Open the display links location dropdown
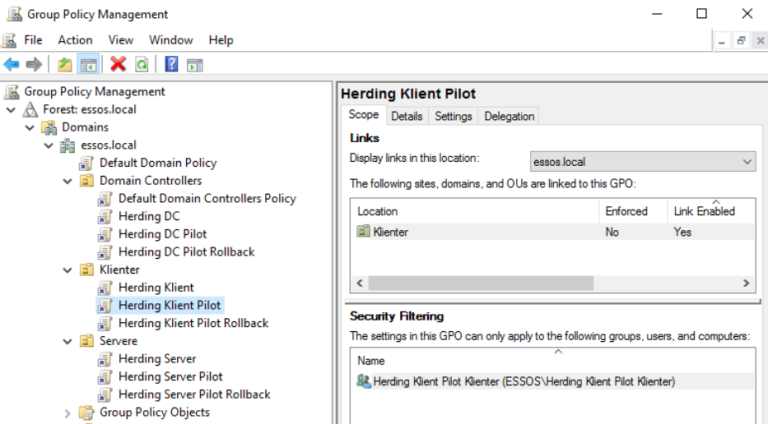 click(748, 161)
